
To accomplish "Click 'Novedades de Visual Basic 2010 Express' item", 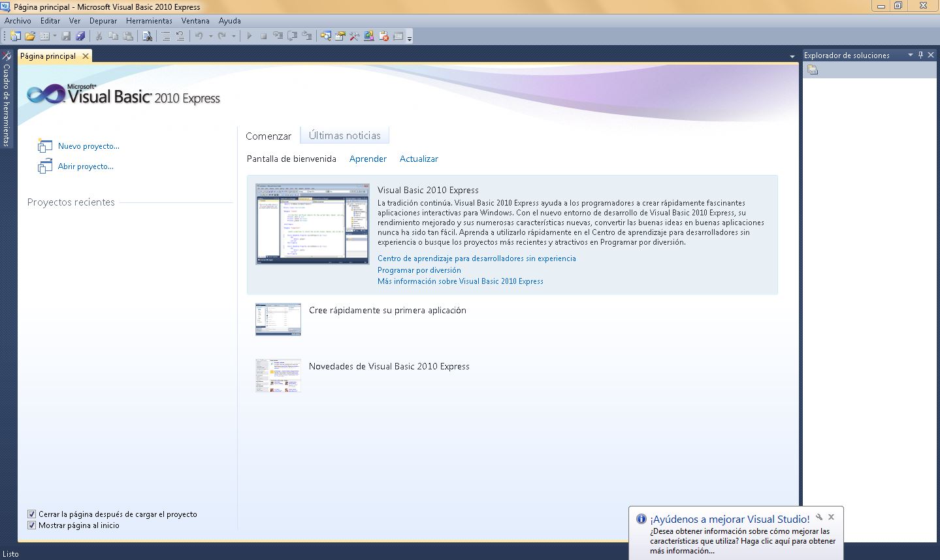I will click(389, 366).
